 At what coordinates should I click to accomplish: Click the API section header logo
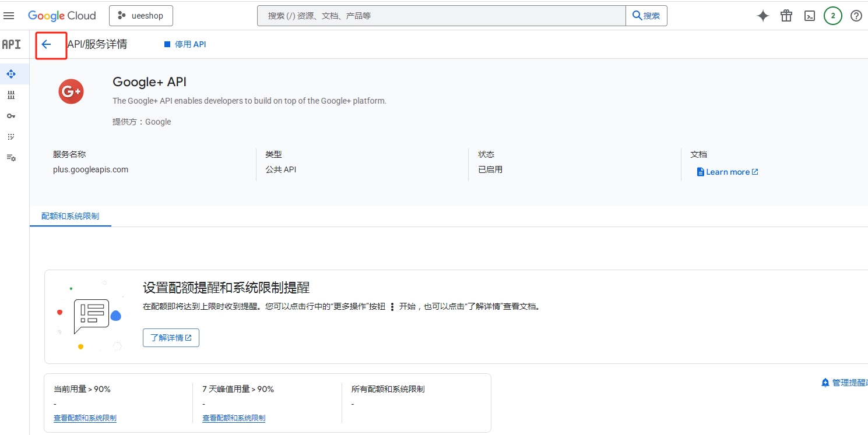(x=12, y=44)
